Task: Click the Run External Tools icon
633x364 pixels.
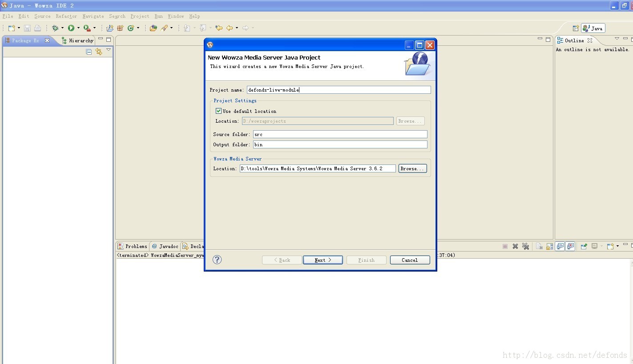Action: coord(87,28)
